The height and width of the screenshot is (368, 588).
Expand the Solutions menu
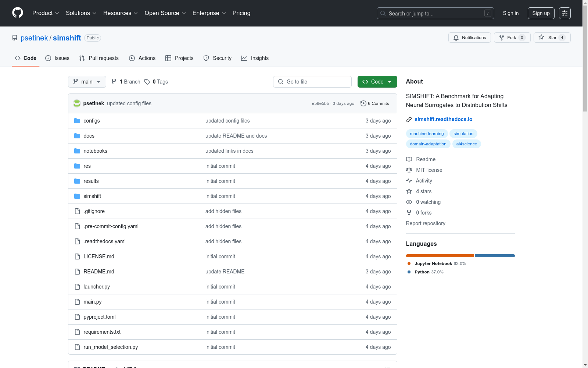click(x=81, y=13)
